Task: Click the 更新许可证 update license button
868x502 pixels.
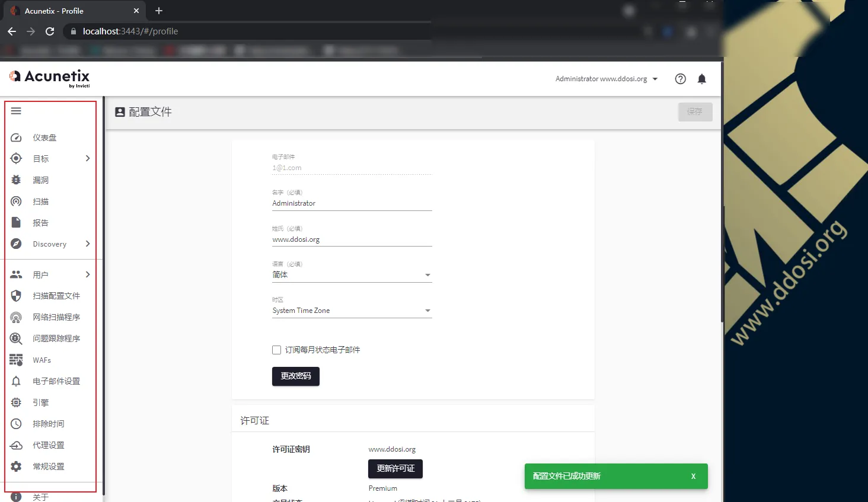Action: pyautogui.click(x=395, y=469)
